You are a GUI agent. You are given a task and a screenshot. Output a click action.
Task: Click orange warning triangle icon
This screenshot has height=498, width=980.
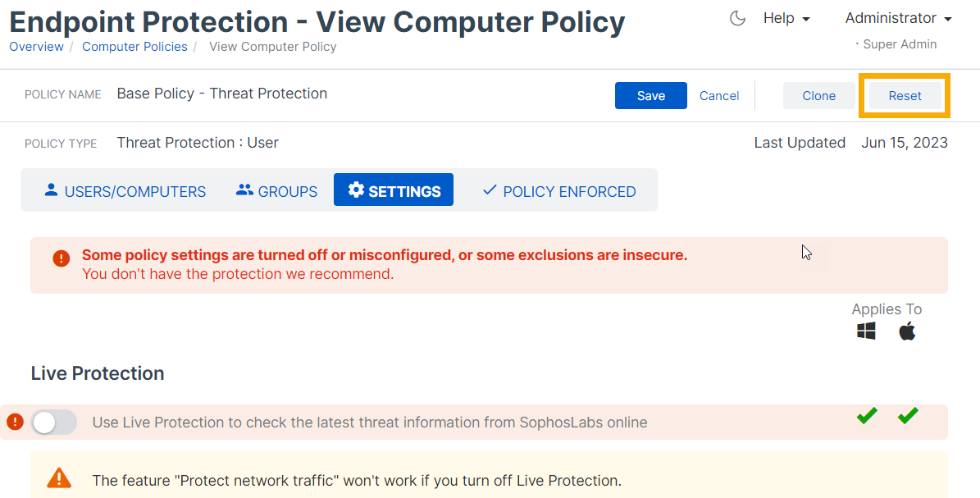coord(59,477)
